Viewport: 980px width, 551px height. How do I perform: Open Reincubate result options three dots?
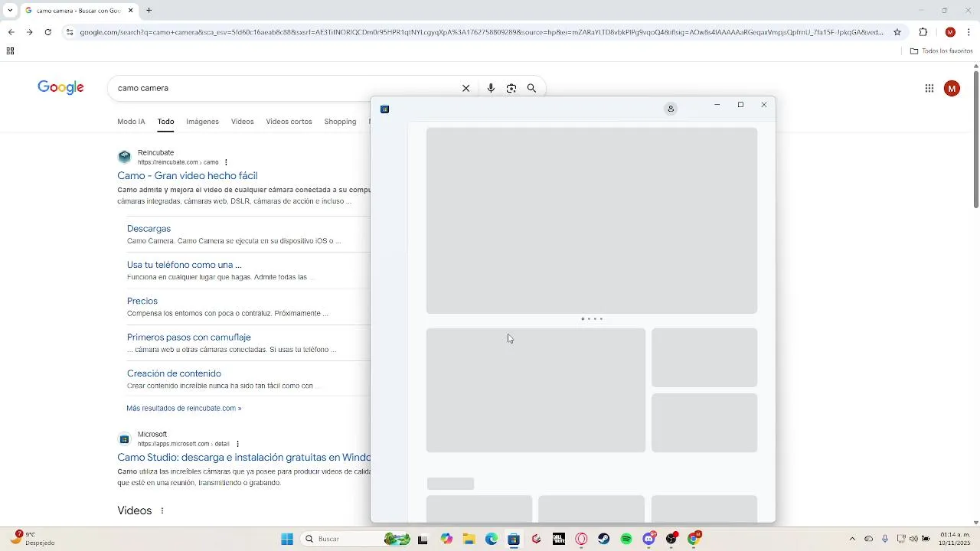tap(226, 162)
